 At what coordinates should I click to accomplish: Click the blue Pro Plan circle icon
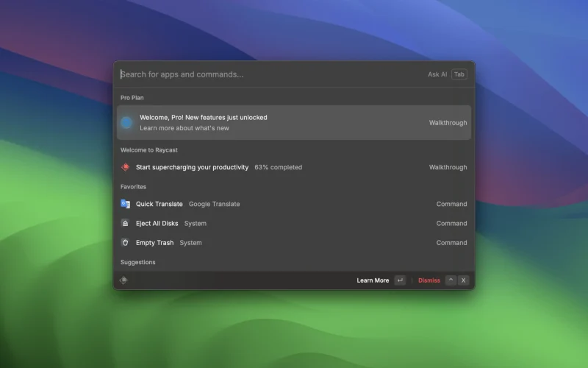tap(126, 122)
